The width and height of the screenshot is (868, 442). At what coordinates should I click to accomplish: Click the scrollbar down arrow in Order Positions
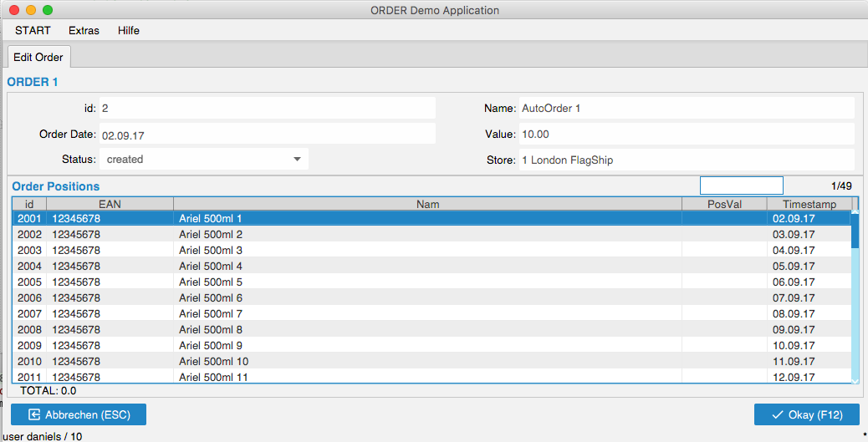tap(855, 380)
